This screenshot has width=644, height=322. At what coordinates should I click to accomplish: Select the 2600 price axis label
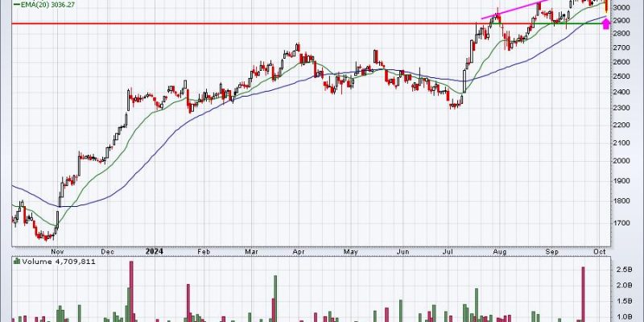pos(622,62)
